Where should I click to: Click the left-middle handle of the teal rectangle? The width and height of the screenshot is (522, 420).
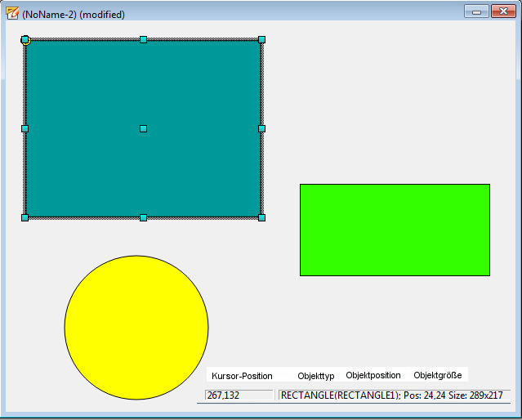25,128
